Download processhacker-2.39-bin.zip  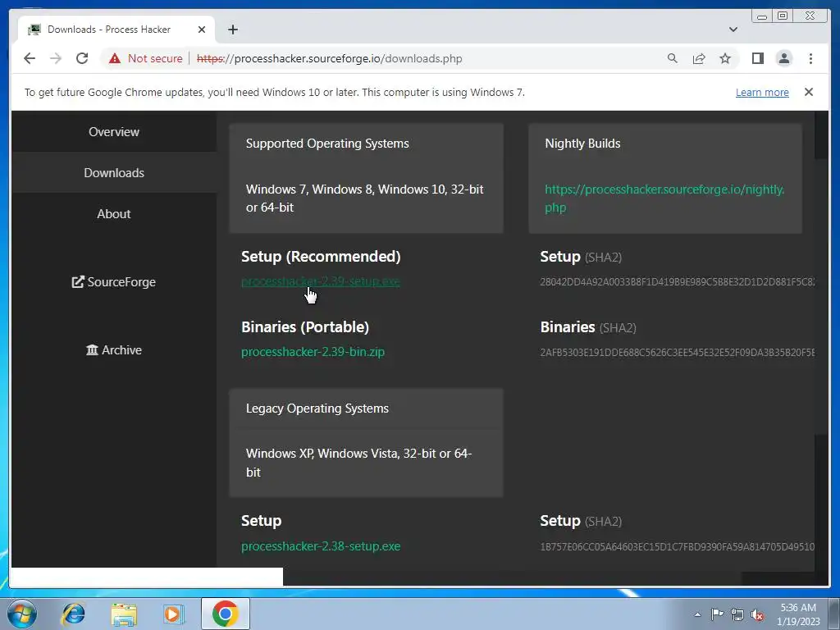[x=313, y=352]
